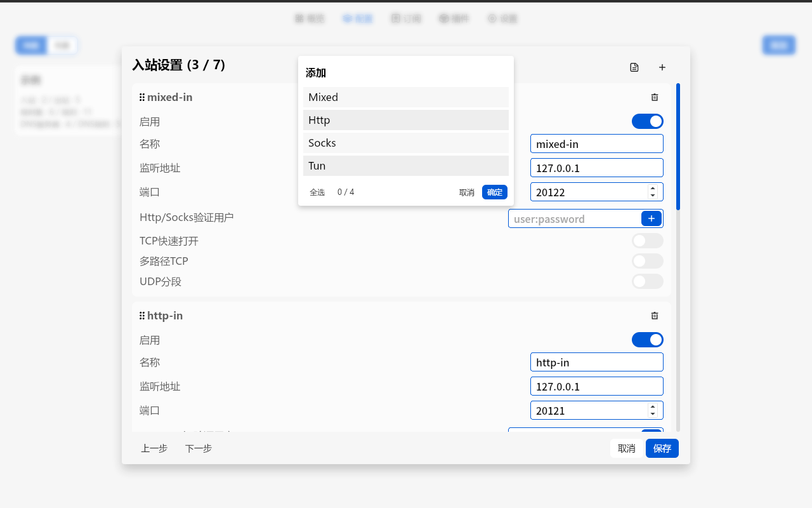
Task: Click the http-in section heading
Action: [165, 316]
